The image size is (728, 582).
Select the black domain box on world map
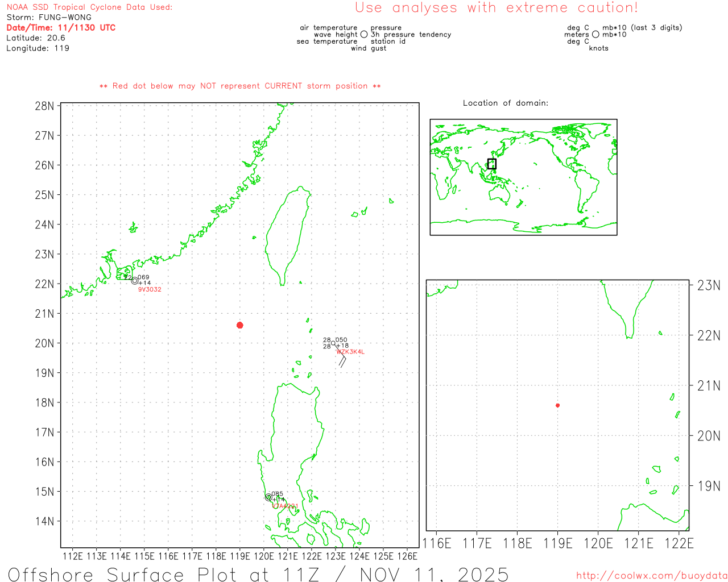492,164
